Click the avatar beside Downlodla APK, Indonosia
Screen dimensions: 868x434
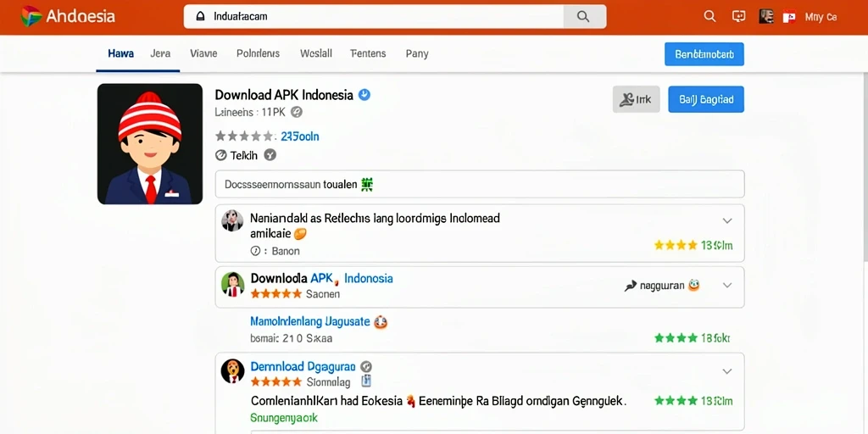click(232, 284)
